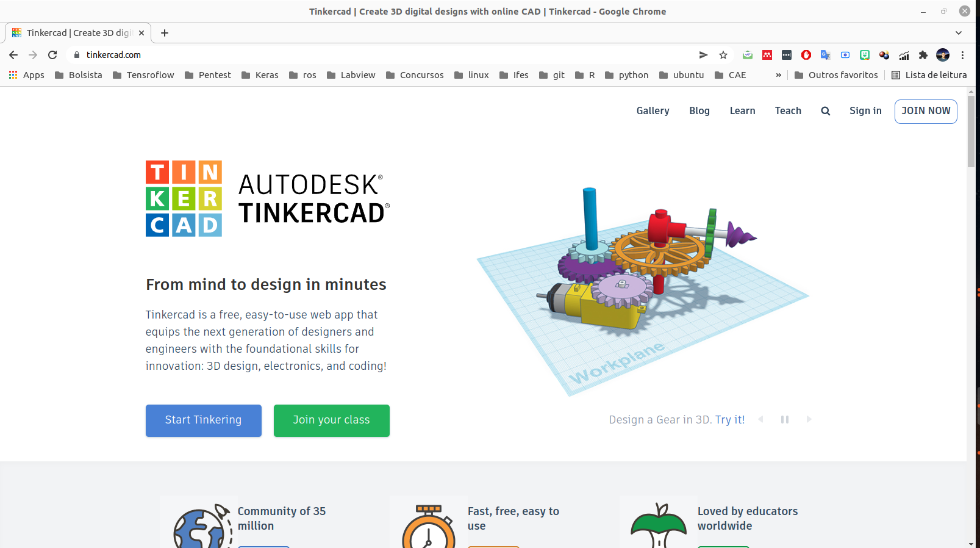Open the search magnifier on Tinkercad
This screenshot has width=980, height=548.
point(825,111)
